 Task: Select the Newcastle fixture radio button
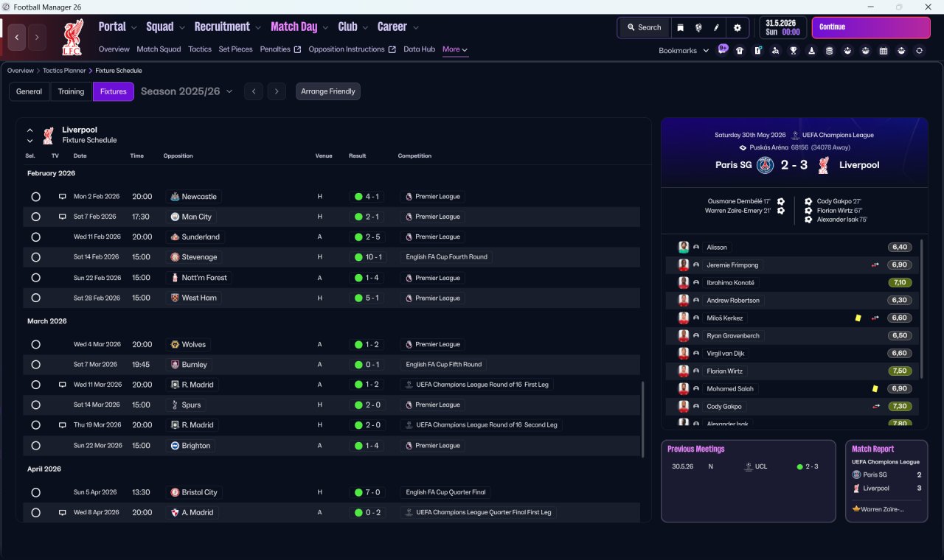[x=35, y=197]
